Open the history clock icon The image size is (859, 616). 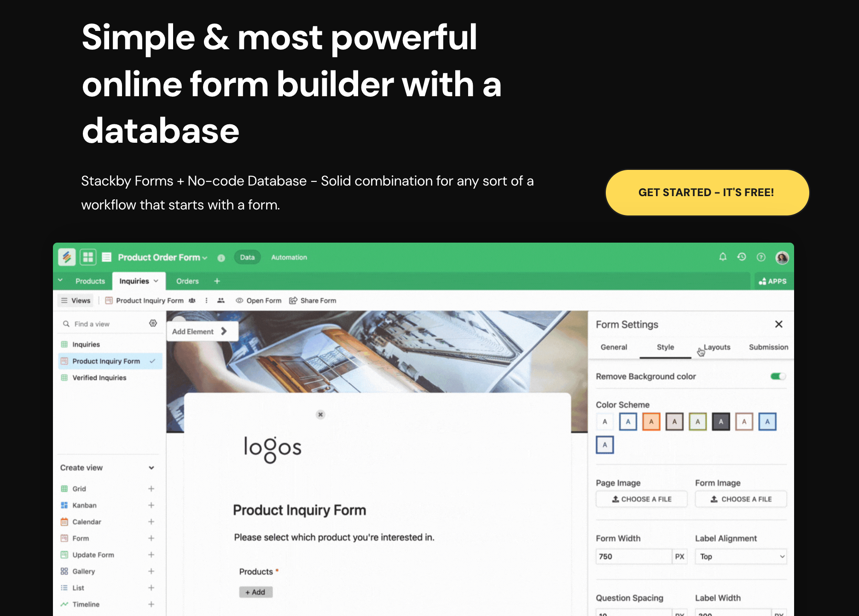[x=742, y=257]
